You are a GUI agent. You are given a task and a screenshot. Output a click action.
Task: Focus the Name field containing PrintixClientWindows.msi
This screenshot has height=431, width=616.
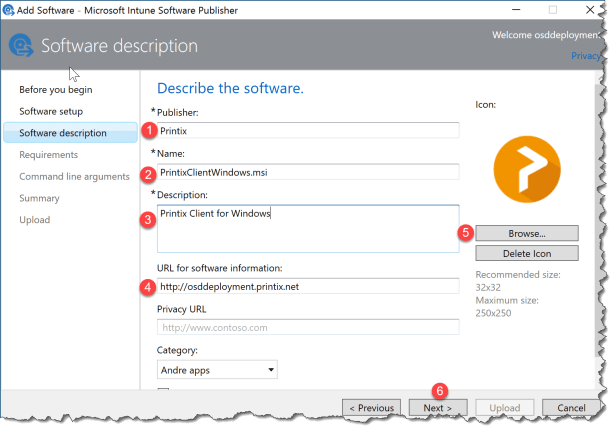pos(308,172)
